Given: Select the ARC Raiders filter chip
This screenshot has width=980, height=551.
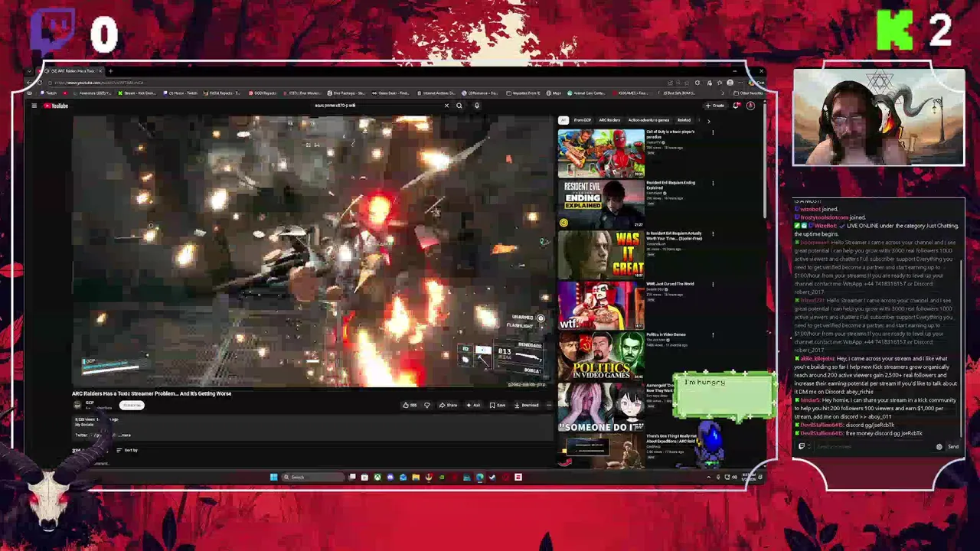Looking at the screenshot, I should 609,120.
